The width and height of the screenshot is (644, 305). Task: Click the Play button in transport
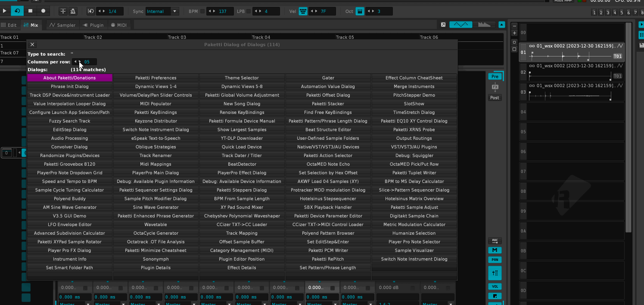tap(5, 11)
